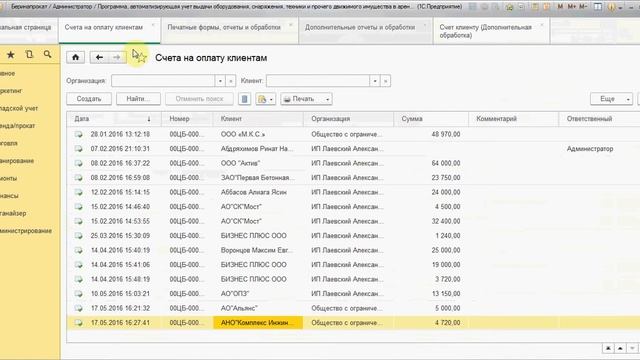This screenshot has width=640, height=360.
Task: Click the document icon button beside Отменить поиск
Action: [x=244, y=99]
